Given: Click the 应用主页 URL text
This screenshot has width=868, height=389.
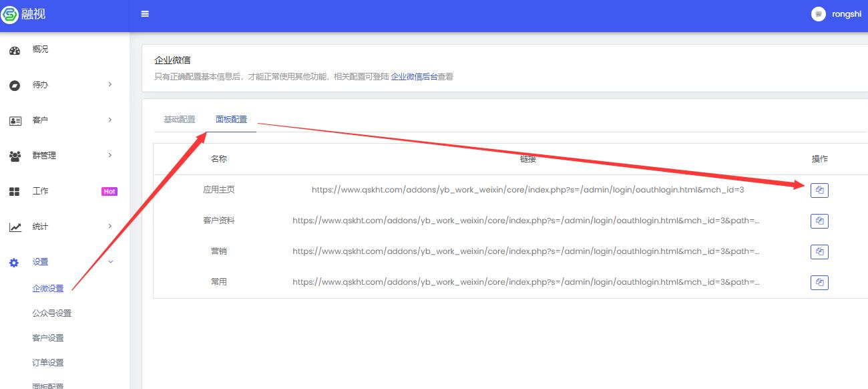Looking at the screenshot, I should [527, 190].
